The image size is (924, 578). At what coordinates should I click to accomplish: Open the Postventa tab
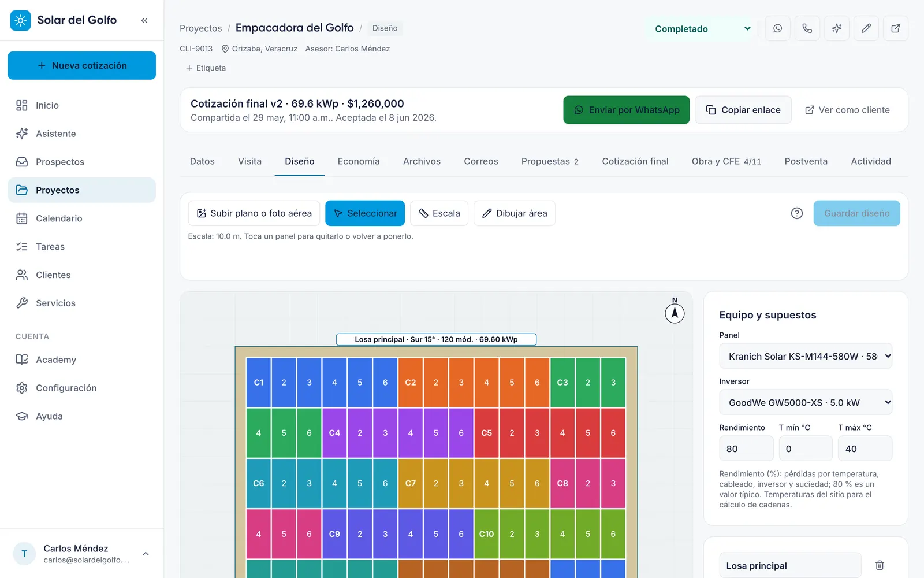click(x=806, y=161)
